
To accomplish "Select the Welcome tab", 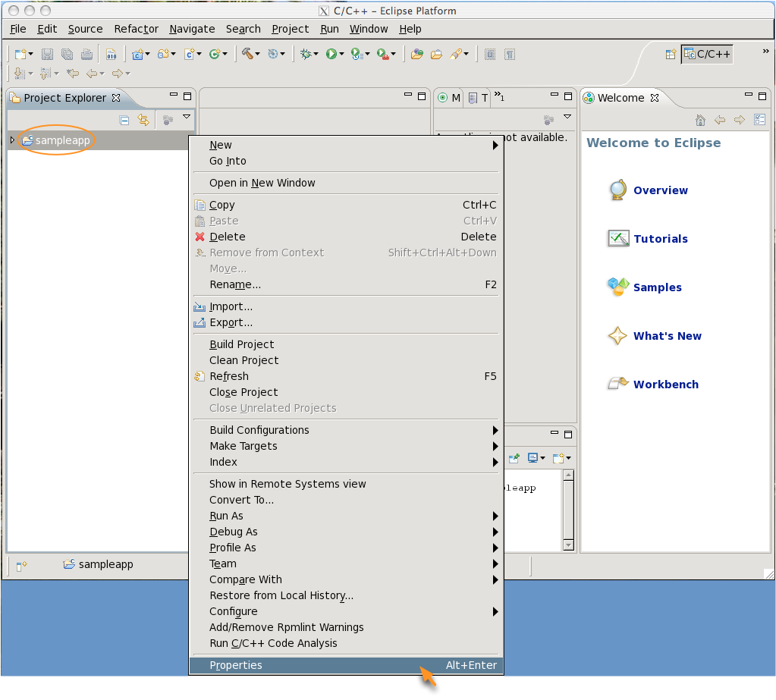I will click(621, 98).
